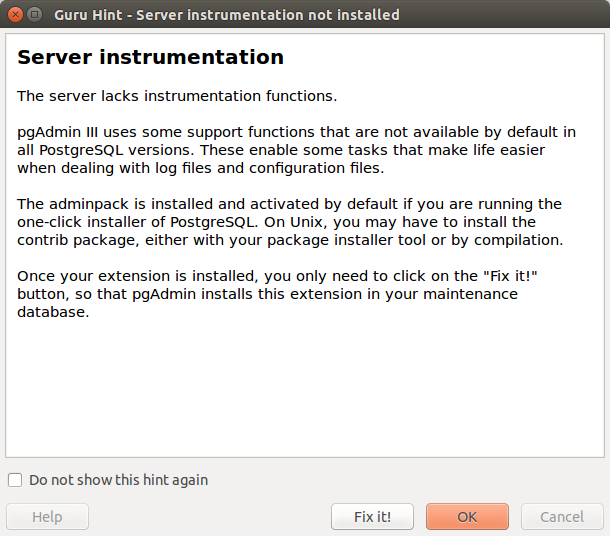Enable 'Do not show this hint again'
Viewport: 610px width, 536px height.
pos(15,480)
